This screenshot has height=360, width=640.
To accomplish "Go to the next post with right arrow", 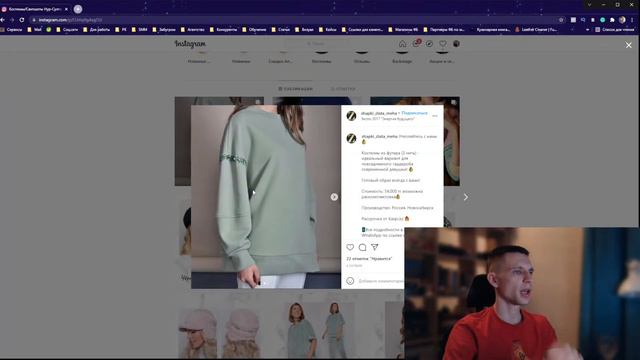I will 466,197.
